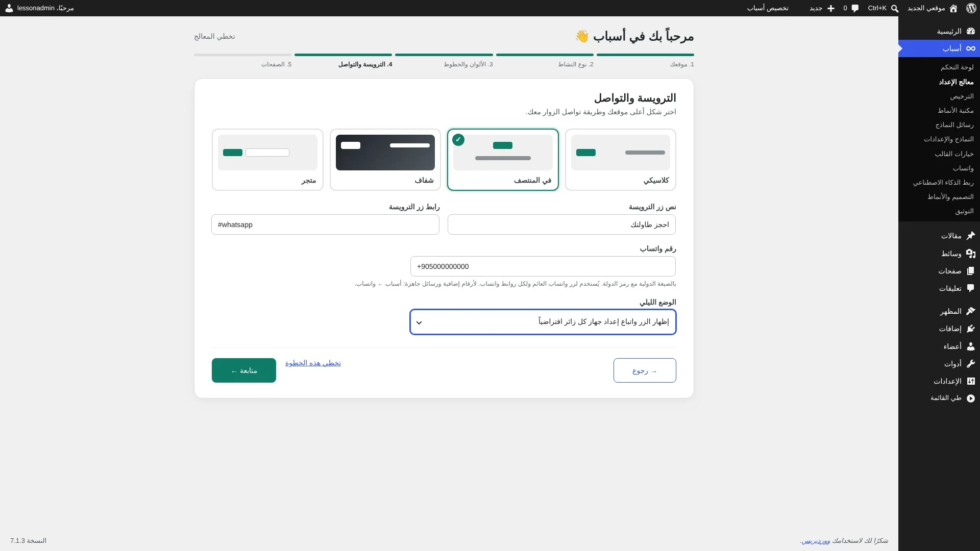980x551 pixels.
Task: Click the أسباب infinity icon in sidebar
Action: pos(971,48)
